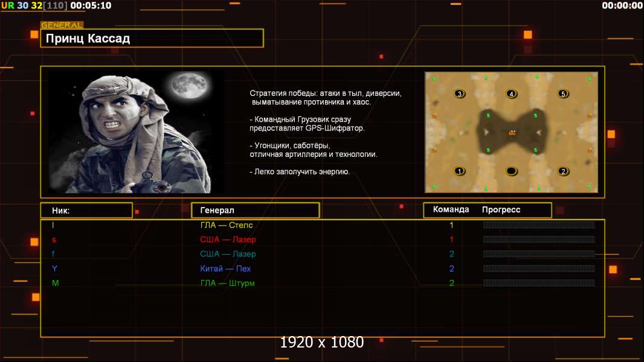Select start position 1 on the minimap

tap(459, 171)
